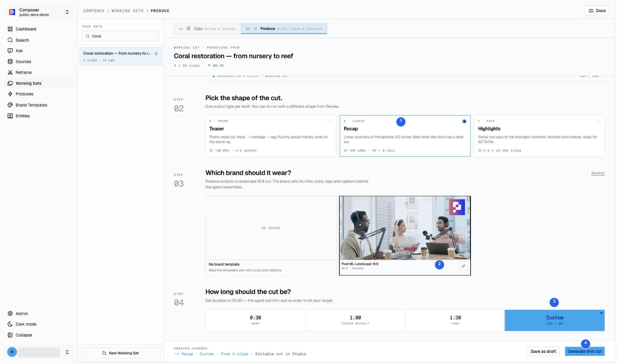Select the Highlights radio button

[x=599, y=121]
